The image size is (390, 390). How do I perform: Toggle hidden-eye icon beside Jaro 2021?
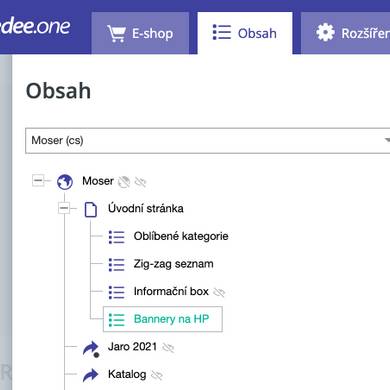coord(168,348)
